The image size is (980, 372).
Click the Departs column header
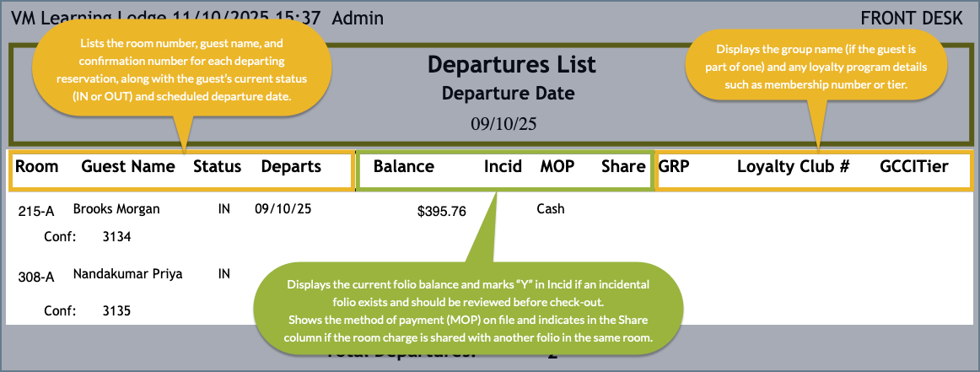(x=291, y=167)
